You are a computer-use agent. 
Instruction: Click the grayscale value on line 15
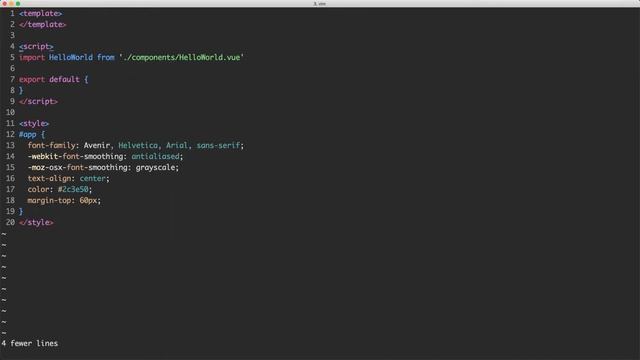pos(155,168)
